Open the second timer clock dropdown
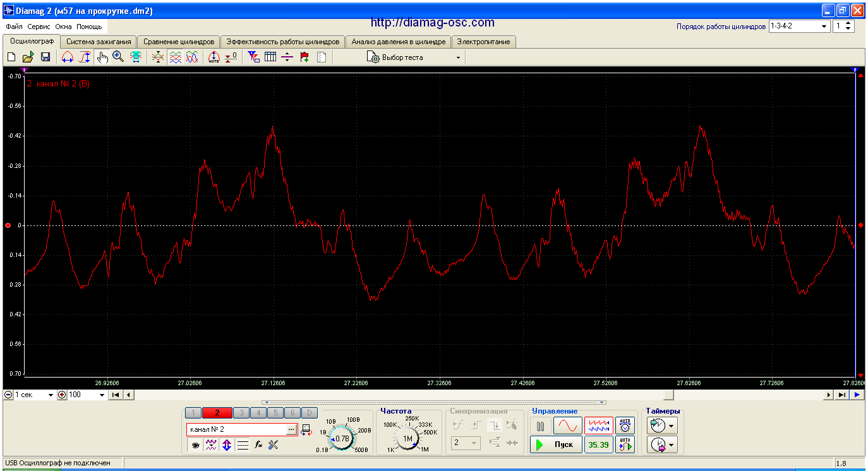The height and width of the screenshot is (471, 868). click(663, 445)
